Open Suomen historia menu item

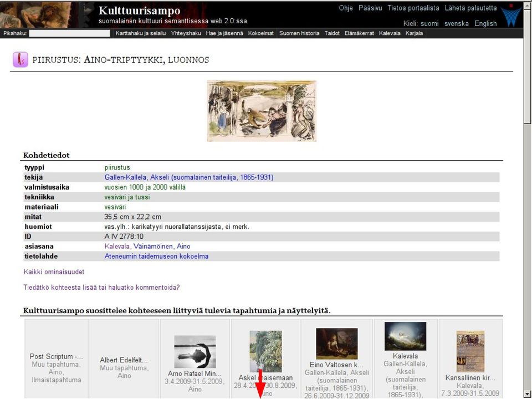(299, 33)
